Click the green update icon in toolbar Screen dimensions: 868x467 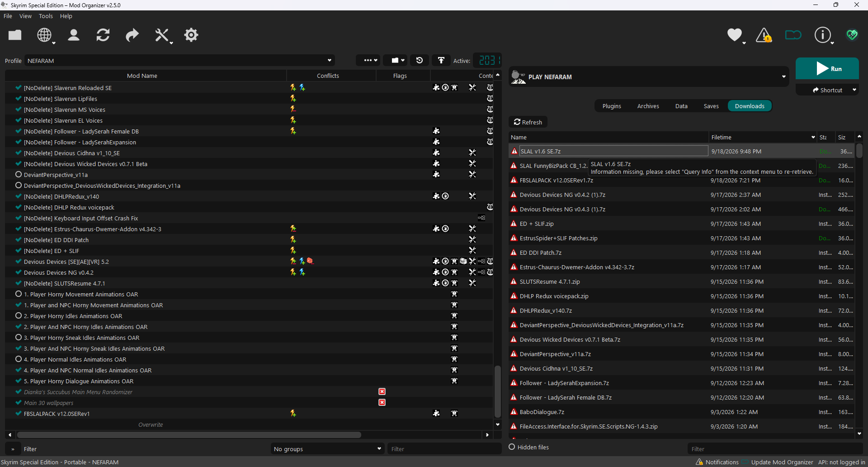793,35
